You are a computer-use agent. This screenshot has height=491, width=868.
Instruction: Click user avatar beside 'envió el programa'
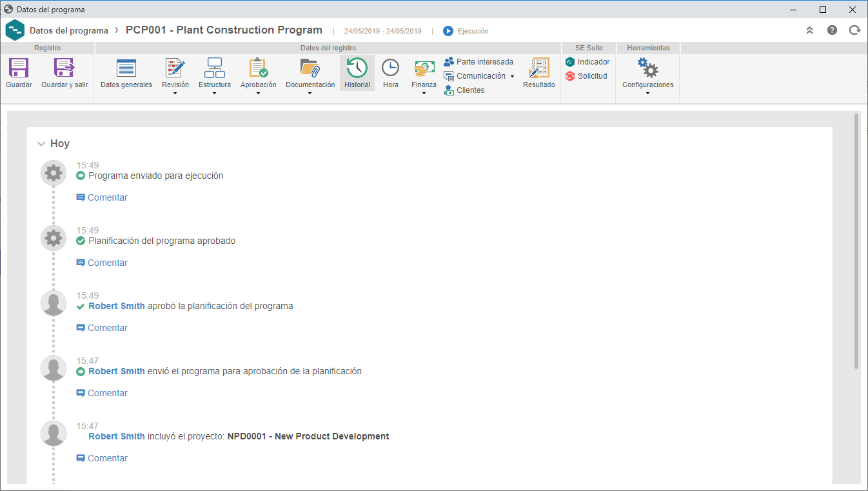54,368
